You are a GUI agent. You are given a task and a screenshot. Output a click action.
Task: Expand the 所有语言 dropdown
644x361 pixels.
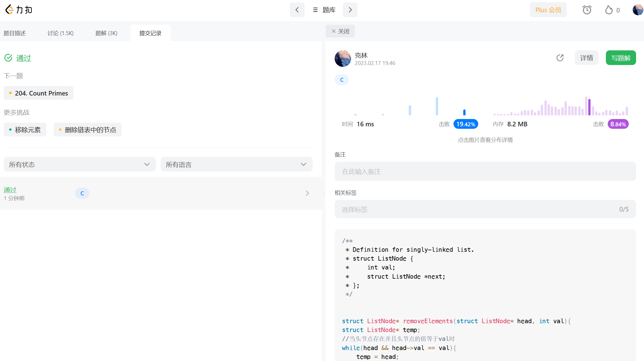click(236, 164)
